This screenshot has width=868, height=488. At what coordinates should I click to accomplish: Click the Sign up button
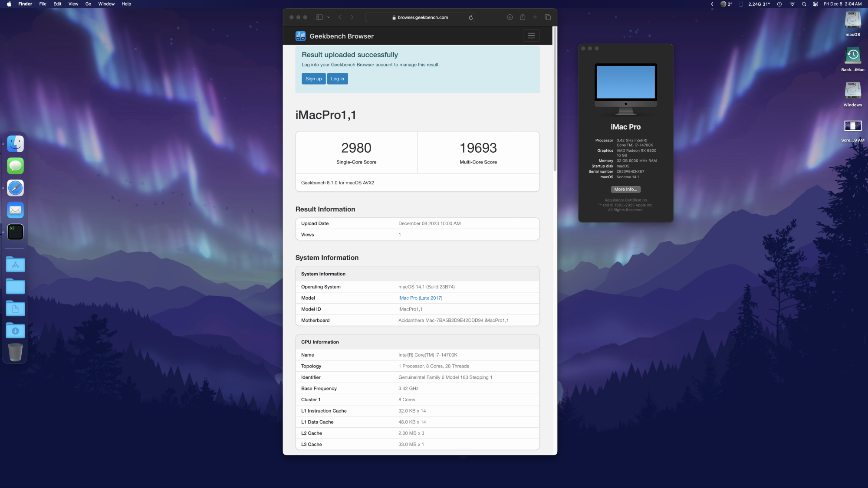pos(313,78)
